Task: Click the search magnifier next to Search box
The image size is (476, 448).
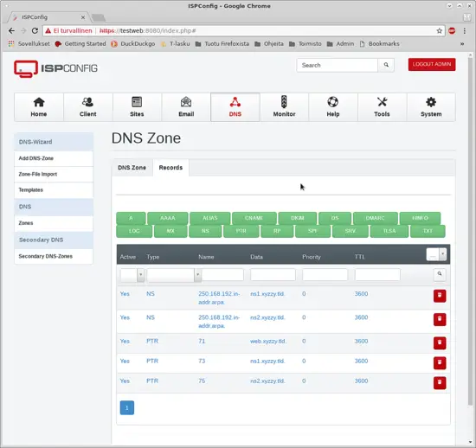Action: (386, 65)
